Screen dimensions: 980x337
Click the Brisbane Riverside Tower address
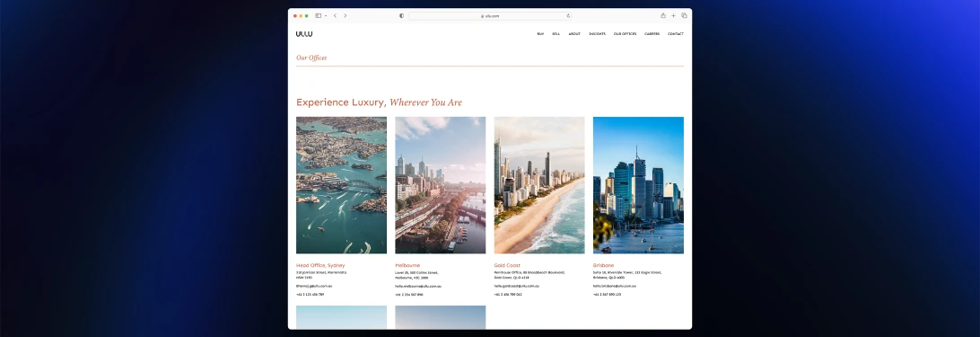pos(627,275)
